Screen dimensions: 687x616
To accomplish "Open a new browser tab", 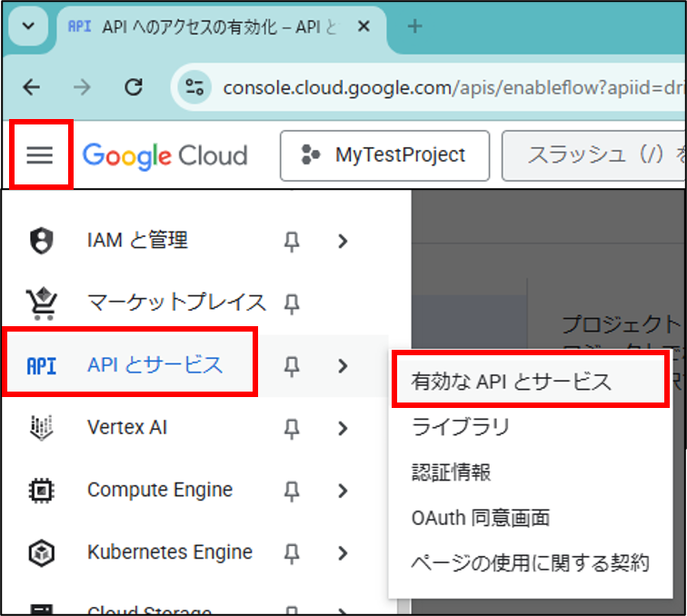I will (x=414, y=26).
